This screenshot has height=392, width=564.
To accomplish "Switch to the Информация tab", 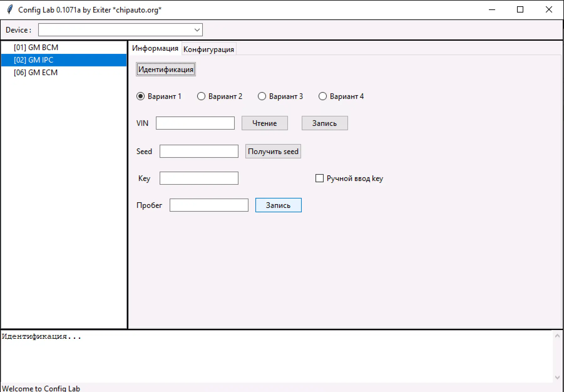I will pos(155,49).
